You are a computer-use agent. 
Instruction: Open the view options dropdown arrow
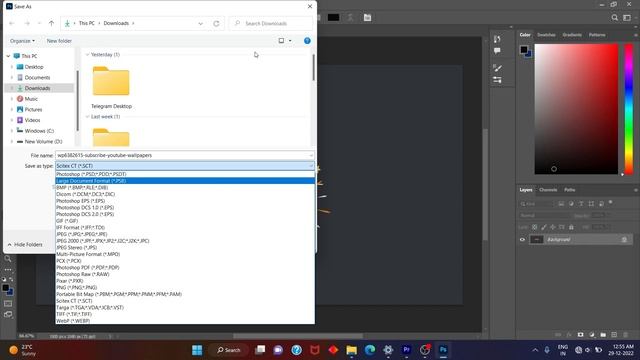(x=290, y=41)
